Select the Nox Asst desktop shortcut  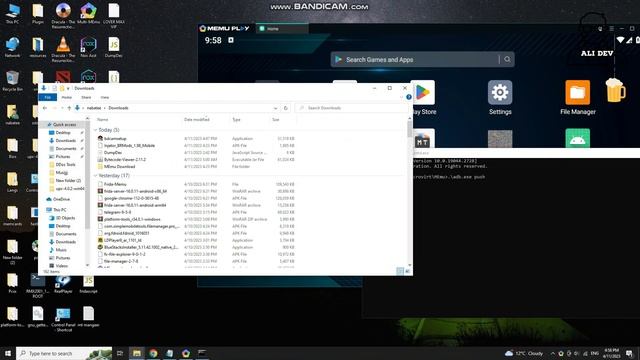pyautogui.click(x=88, y=47)
